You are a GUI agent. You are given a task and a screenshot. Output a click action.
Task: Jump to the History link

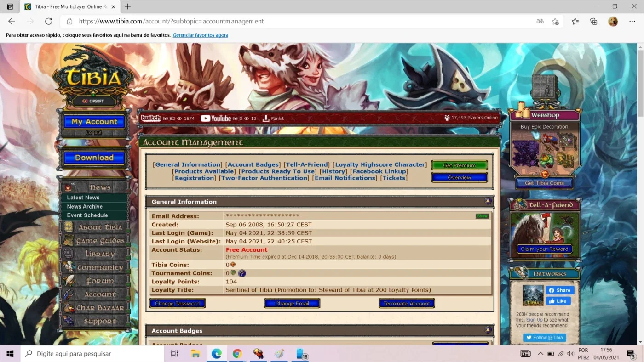coord(333,171)
